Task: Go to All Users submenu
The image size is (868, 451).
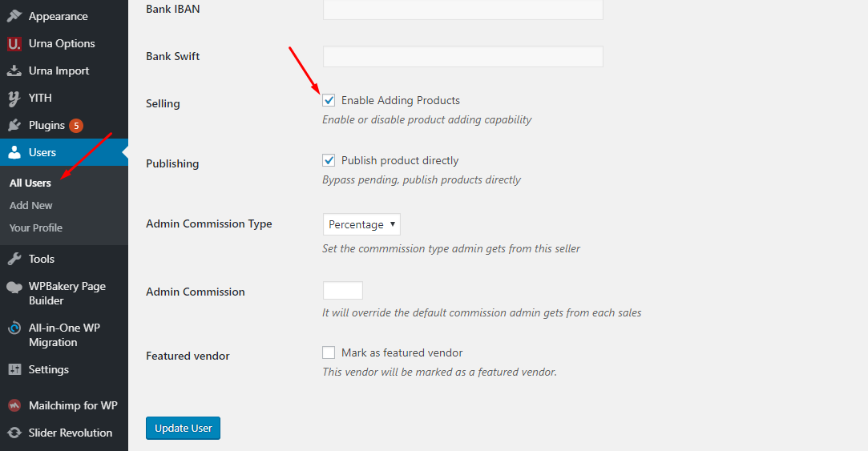Action: (x=30, y=183)
